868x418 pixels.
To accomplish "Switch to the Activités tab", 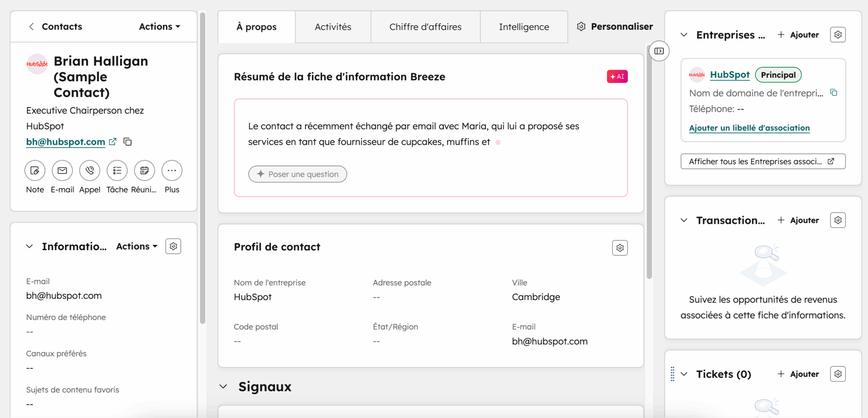I will point(333,27).
